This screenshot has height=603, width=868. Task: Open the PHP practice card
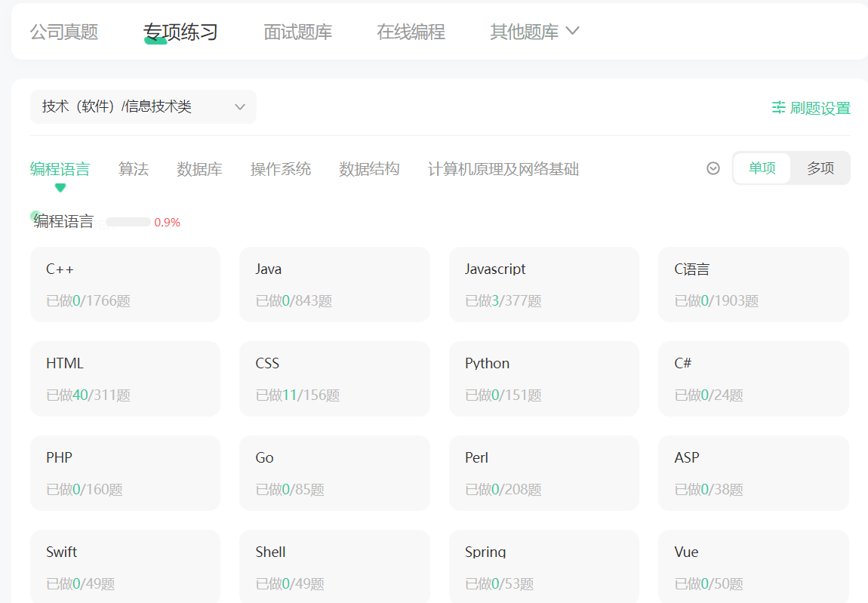[x=125, y=473]
